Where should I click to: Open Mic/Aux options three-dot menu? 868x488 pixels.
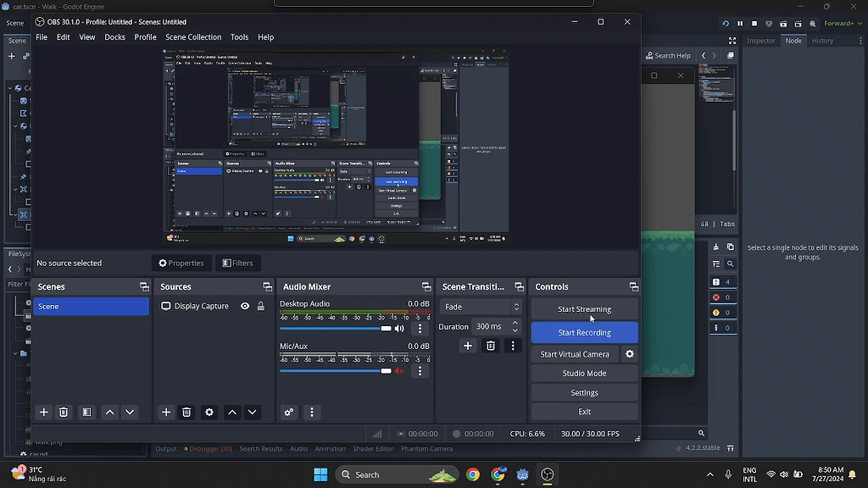[x=420, y=371]
